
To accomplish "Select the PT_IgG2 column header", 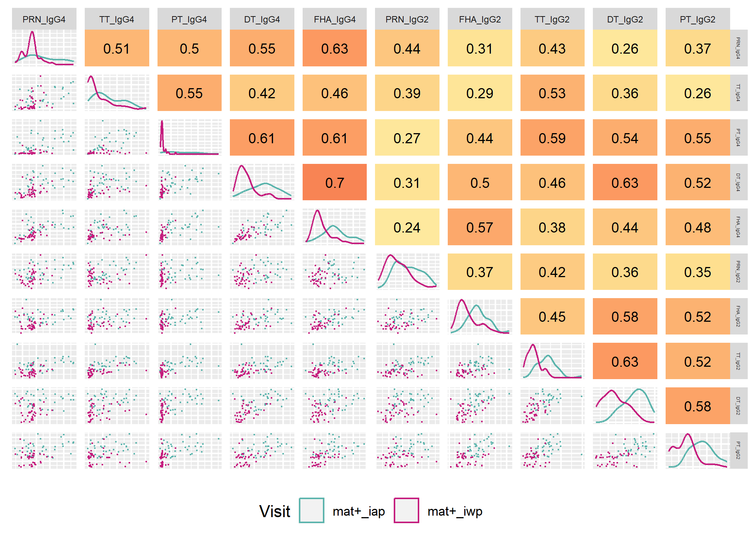I will 697,19.
